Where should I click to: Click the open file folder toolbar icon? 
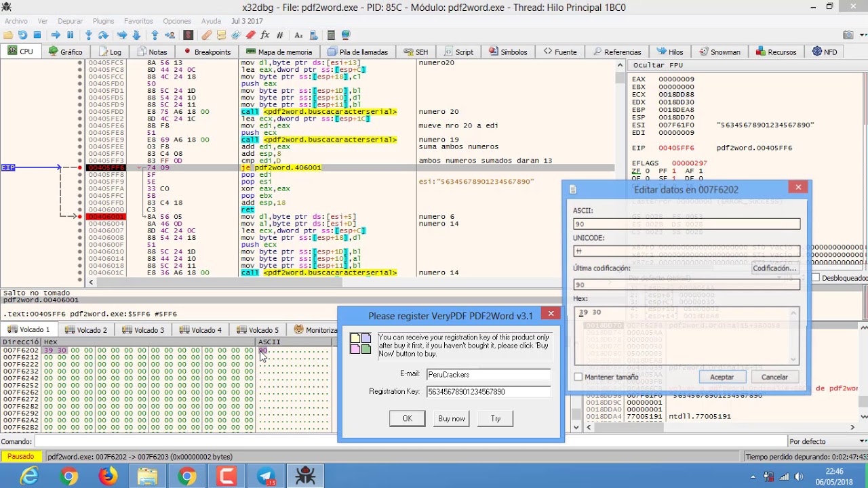pyautogui.click(x=8, y=35)
